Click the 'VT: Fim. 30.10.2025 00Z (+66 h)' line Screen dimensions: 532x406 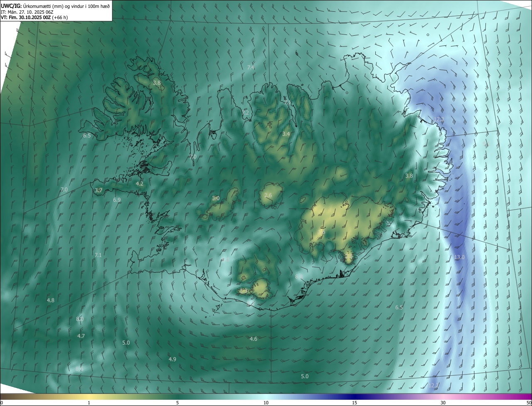pyautogui.click(x=34, y=17)
